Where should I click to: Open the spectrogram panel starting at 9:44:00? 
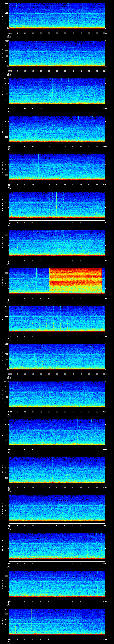pos(57,584)
